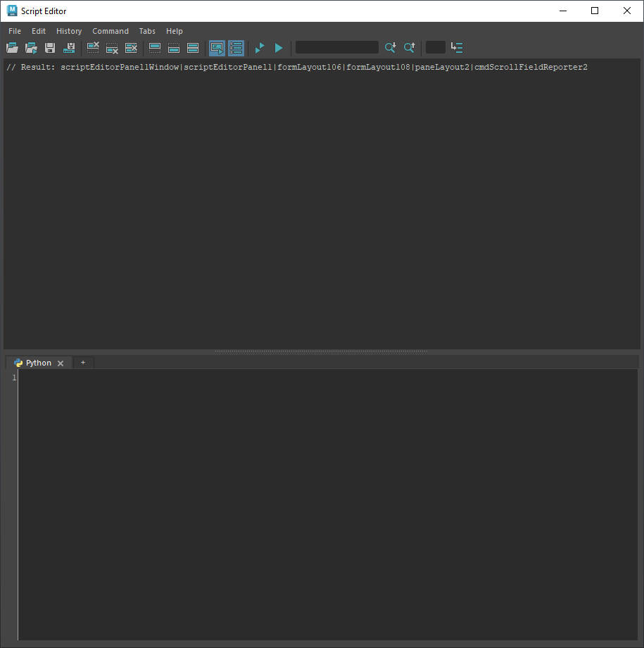Open the Command menu
The width and height of the screenshot is (644, 648).
pyautogui.click(x=111, y=31)
